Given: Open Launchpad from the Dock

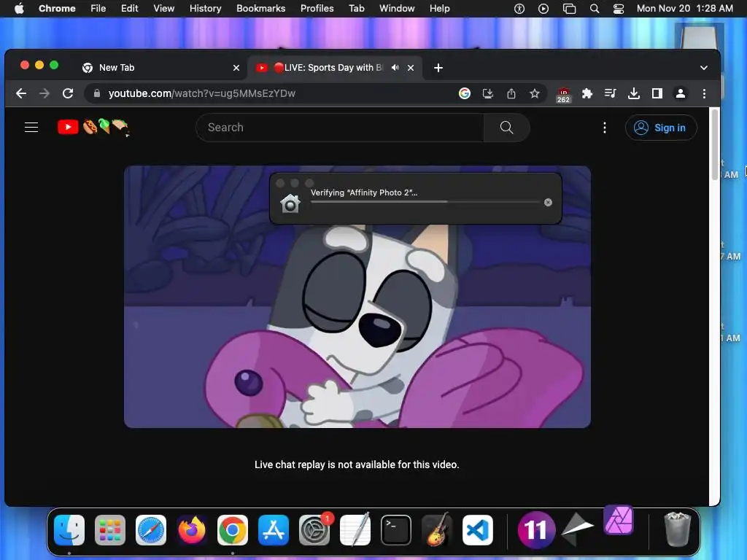Looking at the screenshot, I should tap(110, 530).
